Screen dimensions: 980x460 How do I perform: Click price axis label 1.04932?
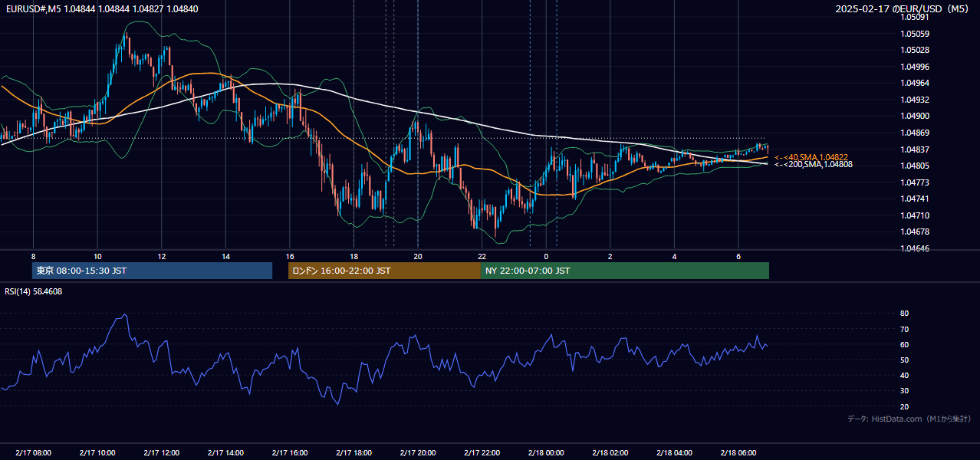pyautogui.click(x=915, y=100)
